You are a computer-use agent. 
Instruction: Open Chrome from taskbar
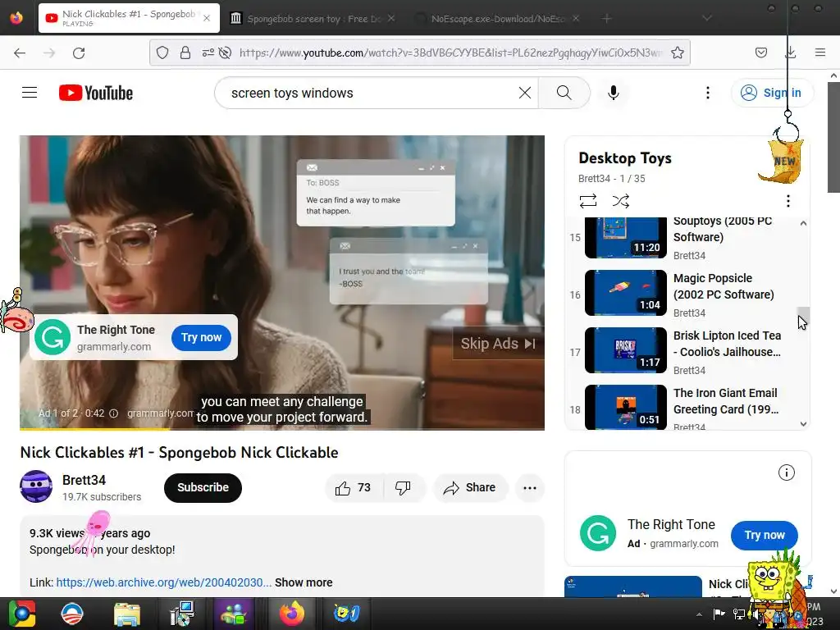pos(21,614)
